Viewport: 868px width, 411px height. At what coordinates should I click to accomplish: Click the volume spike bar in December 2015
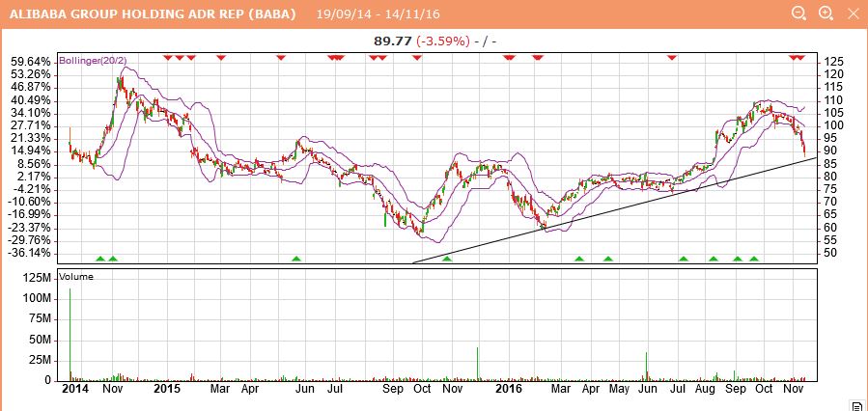click(x=477, y=364)
